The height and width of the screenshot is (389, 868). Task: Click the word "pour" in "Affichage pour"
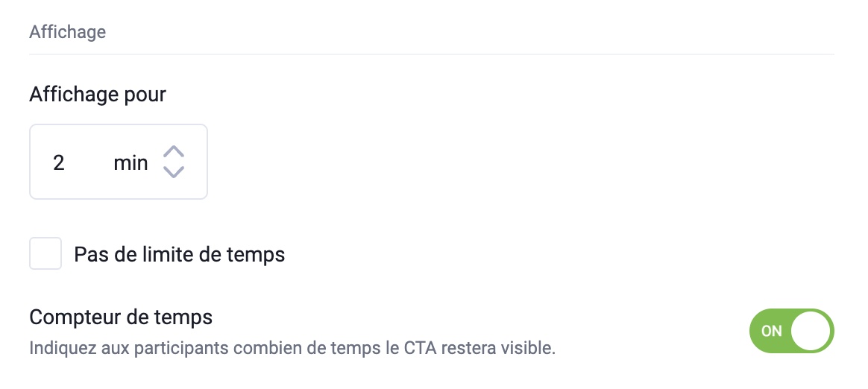tap(145, 95)
